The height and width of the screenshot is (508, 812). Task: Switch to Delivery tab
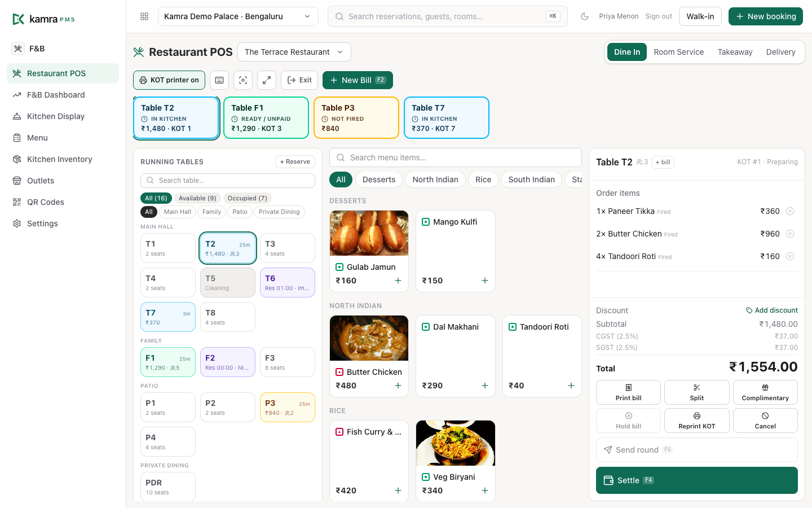point(780,52)
